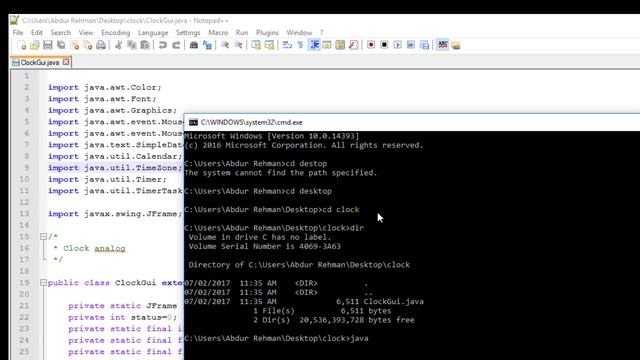The image size is (640, 360).
Task: Play back the recorded macro
Action: pyautogui.click(x=398, y=45)
